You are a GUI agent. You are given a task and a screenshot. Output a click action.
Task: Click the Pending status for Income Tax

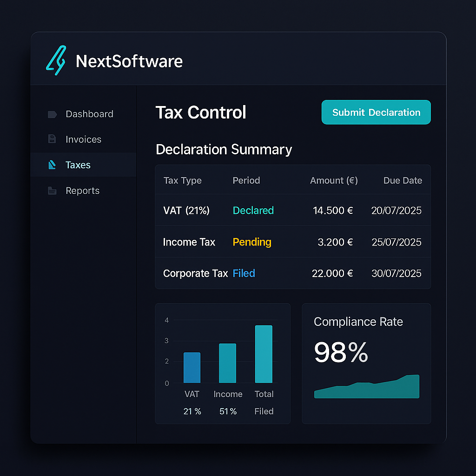tap(251, 242)
